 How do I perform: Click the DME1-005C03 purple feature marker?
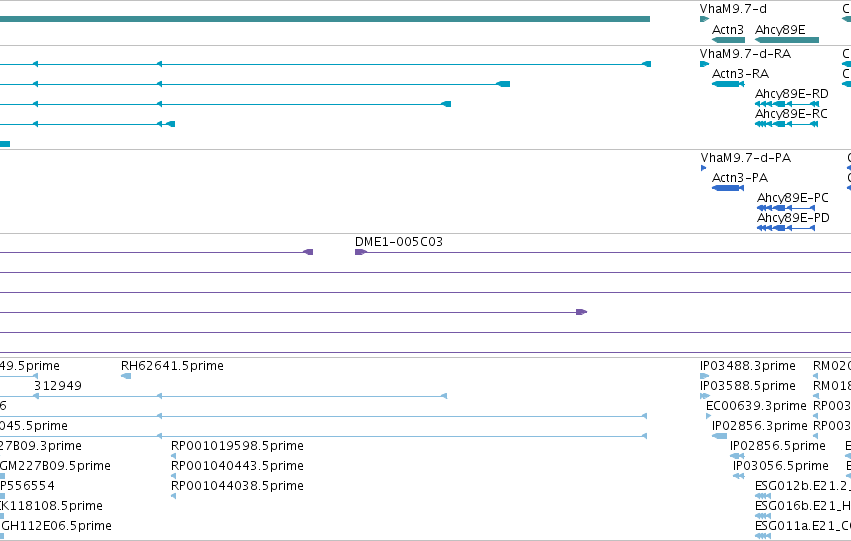(361, 252)
